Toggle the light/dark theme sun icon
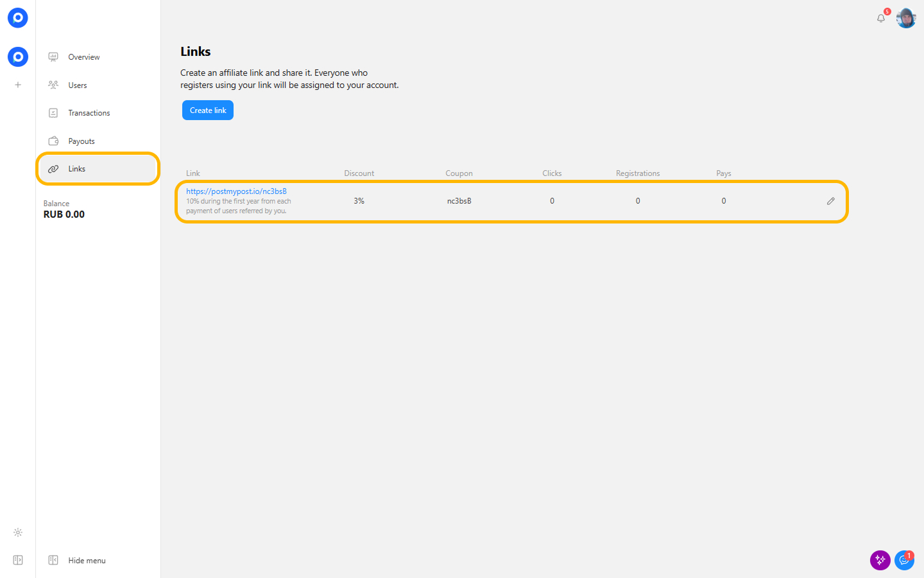The height and width of the screenshot is (578, 924). [x=18, y=532]
